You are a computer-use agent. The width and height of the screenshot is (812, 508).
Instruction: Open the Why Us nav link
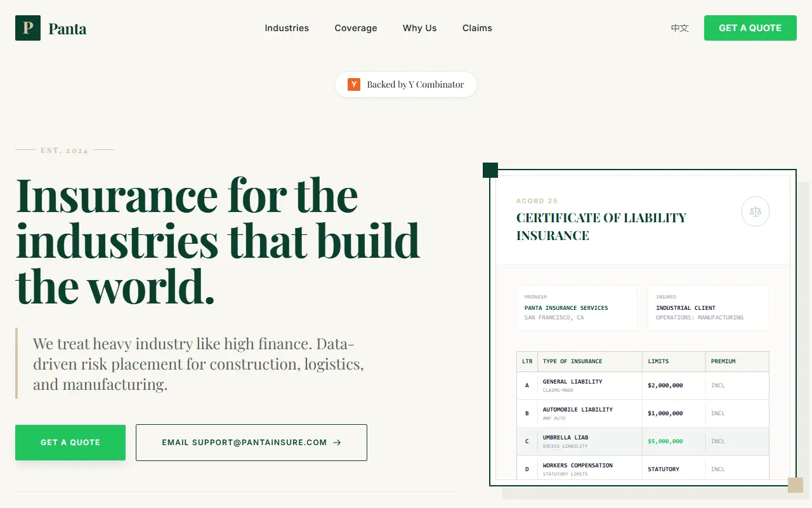tap(420, 28)
